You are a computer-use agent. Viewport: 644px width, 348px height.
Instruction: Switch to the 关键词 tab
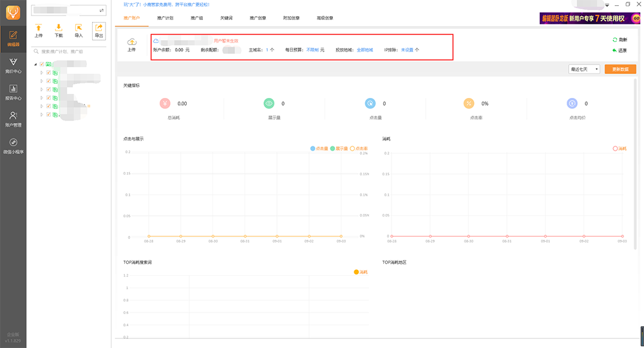tap(226, 18)
